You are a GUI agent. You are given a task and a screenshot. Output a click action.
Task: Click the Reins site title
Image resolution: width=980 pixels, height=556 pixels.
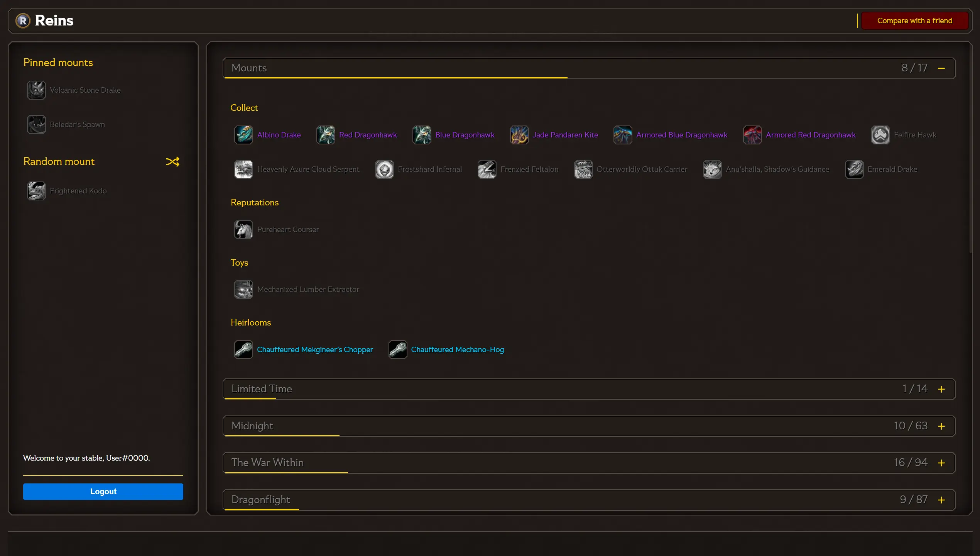click(x=54, y=20)
